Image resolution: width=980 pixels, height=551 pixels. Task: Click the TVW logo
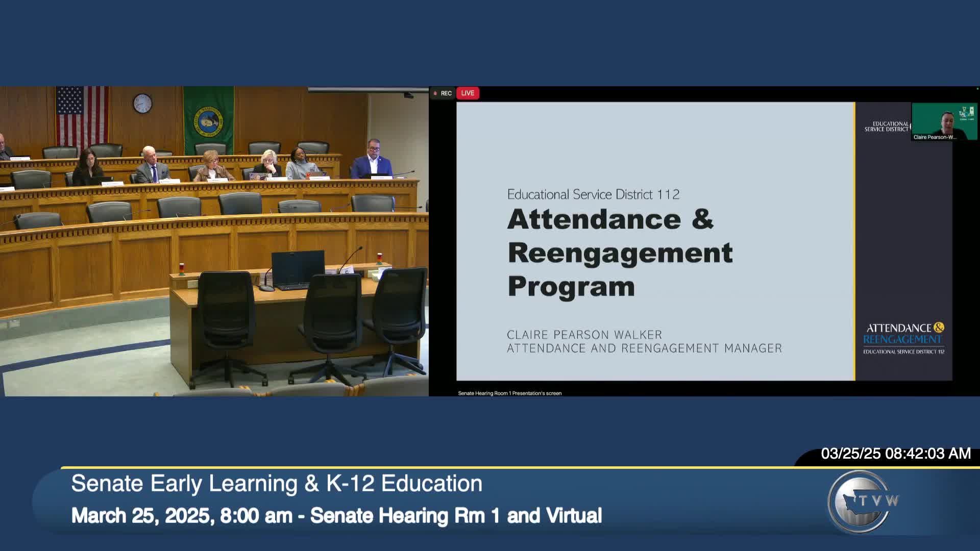(x=863, y=502)
